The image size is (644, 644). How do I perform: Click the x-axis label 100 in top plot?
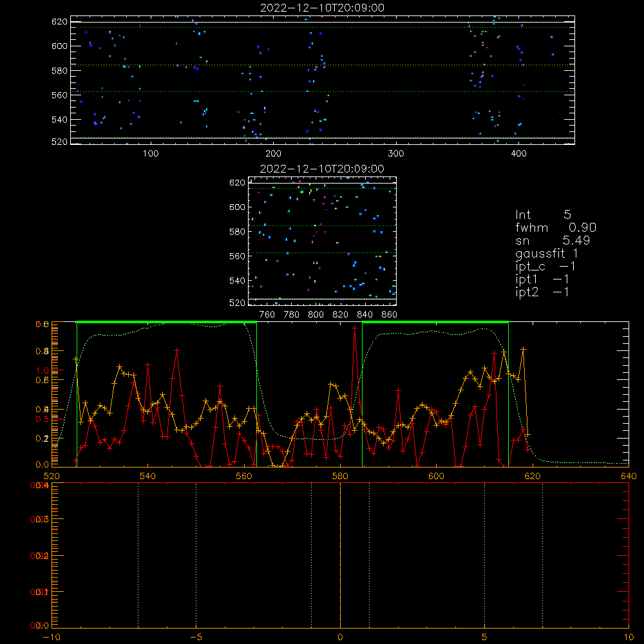tap(151, 154)
